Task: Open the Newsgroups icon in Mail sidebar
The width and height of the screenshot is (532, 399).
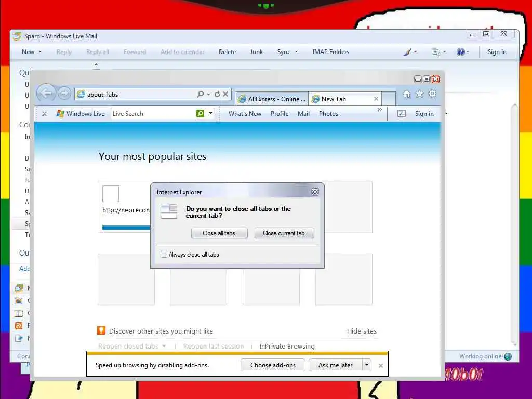Action: point(19,338)
